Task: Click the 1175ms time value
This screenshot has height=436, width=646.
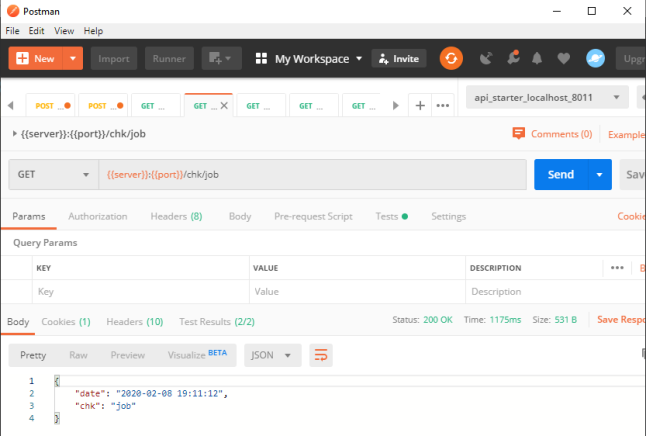Action: (505, 320)
